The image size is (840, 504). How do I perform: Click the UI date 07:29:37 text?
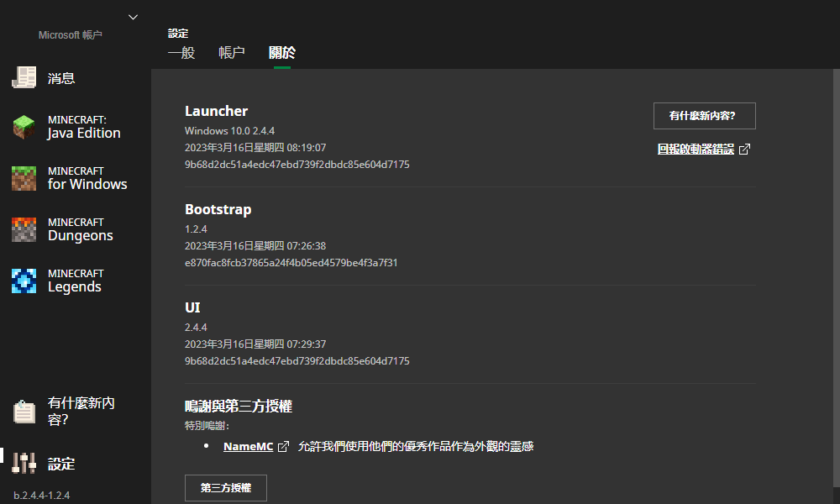255,344
